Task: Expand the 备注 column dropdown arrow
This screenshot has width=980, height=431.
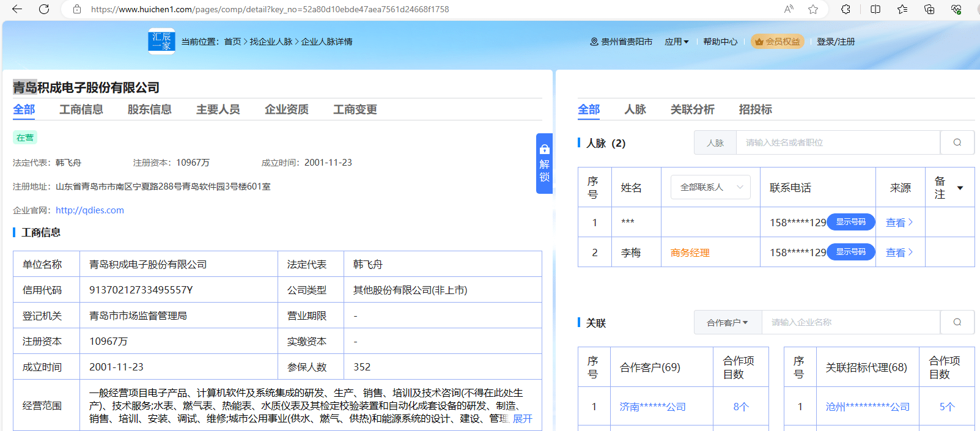Action: 960,188
